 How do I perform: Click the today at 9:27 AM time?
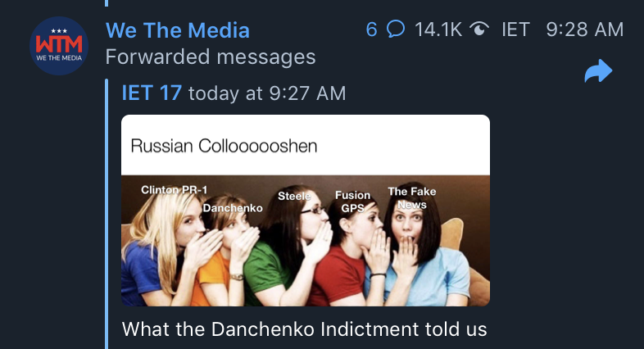pyautogui.click(x=267, y=93)
